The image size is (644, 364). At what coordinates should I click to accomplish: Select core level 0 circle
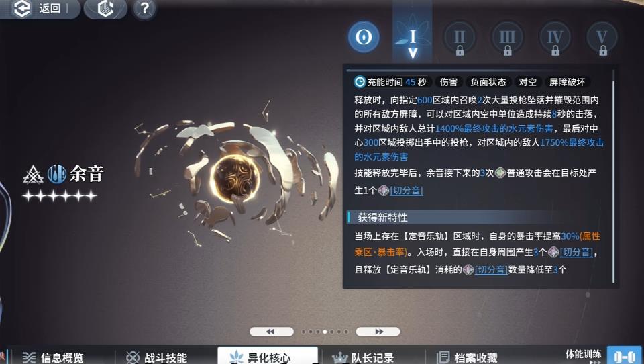tap(364, 37)
